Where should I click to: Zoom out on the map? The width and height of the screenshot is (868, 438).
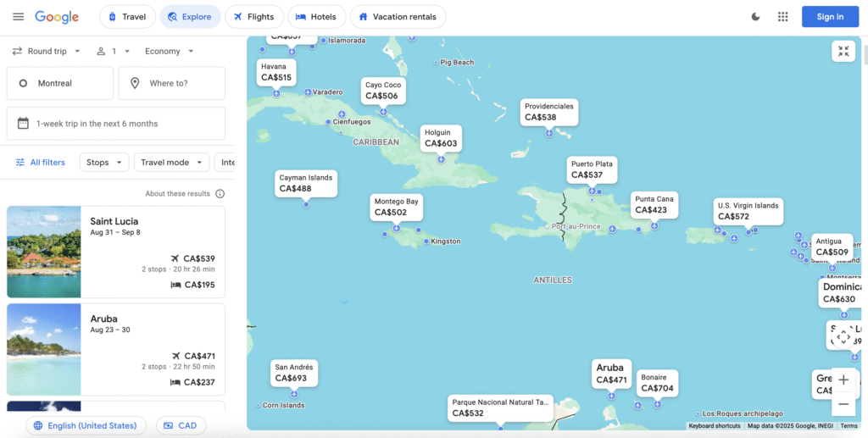tap(843, 404)
